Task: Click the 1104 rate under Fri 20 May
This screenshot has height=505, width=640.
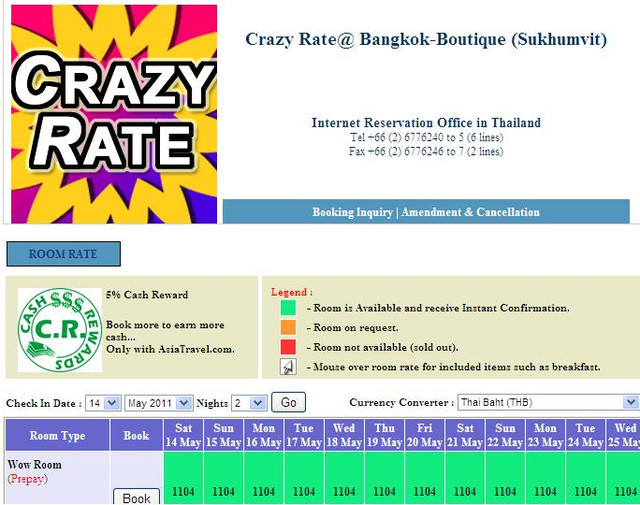Action: (x=424, y=492)
